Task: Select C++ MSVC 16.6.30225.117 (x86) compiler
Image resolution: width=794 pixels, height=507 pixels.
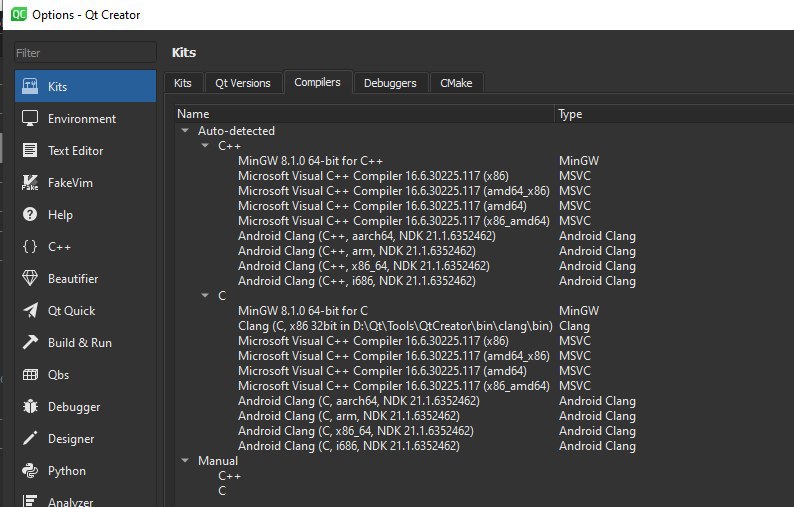Action: click(x=373, y=176)
